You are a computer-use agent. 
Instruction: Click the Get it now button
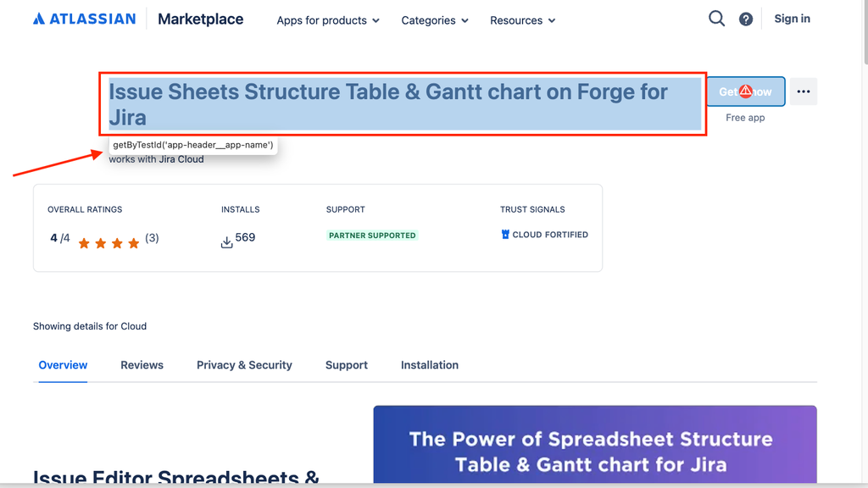tap(746, 91)
